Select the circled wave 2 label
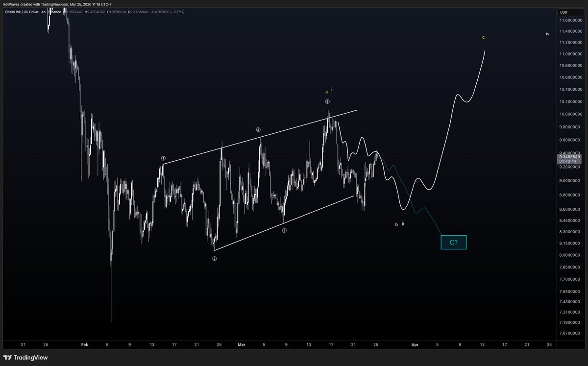 pos(214,259)
